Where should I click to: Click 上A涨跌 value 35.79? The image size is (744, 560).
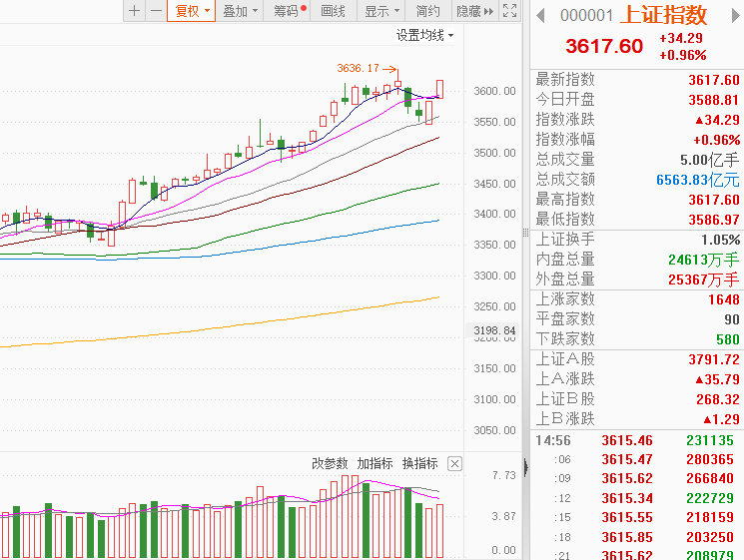coord(717,379)
